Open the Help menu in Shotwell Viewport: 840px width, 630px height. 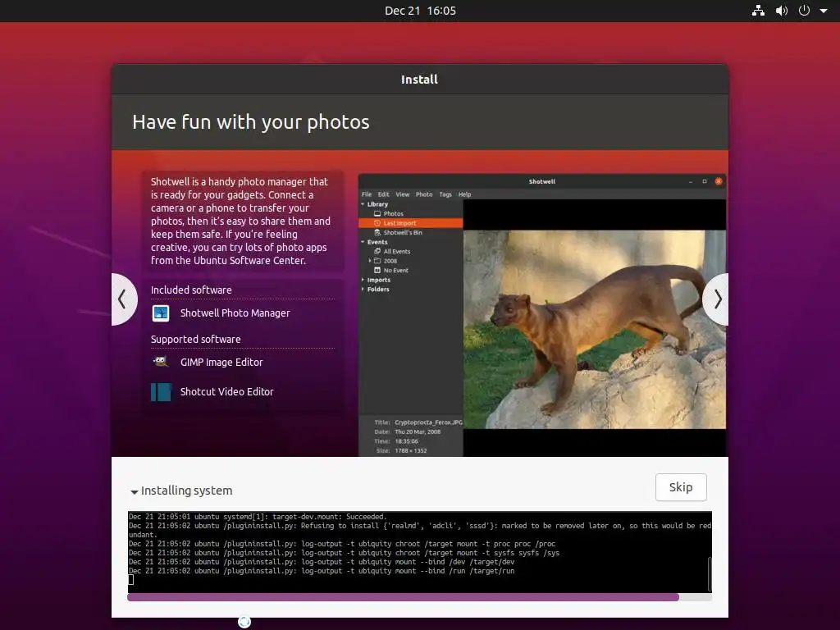(x=464, y=194)
